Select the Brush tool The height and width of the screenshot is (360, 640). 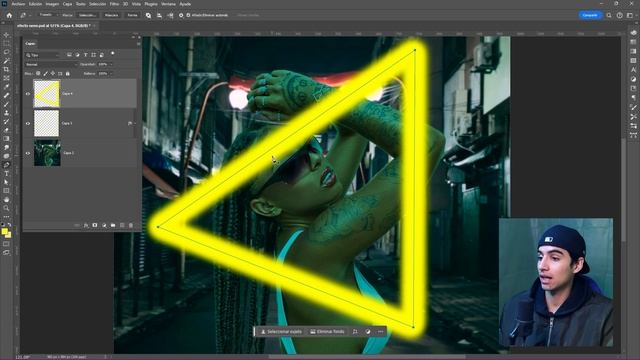pyautogui.click(x=6, y=104)
